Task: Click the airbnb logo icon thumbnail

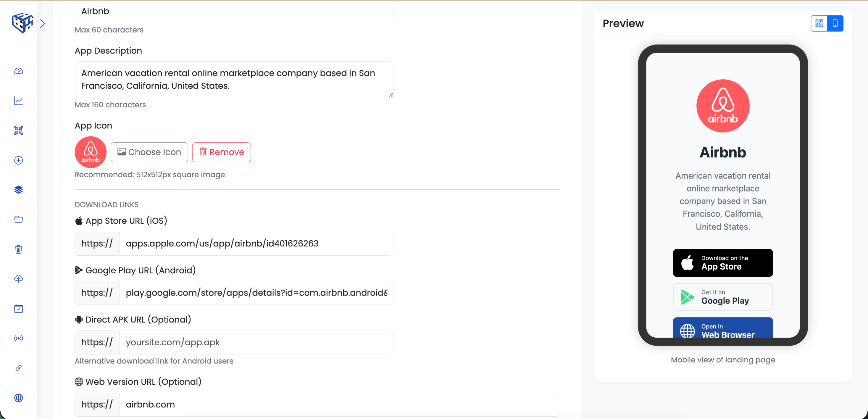Action: coord(90,152)
